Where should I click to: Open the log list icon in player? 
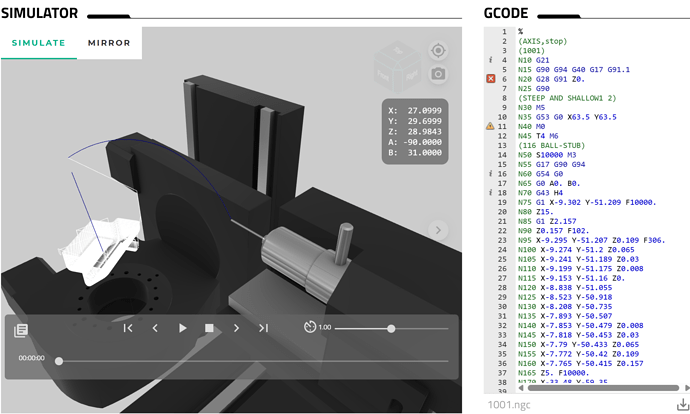pos(21,329)
